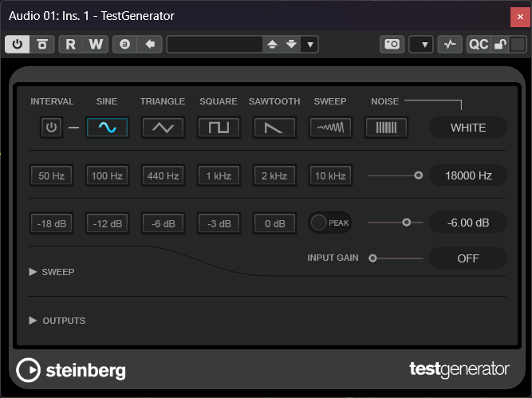Screen dimensions: 532x398
Task: Enable Read automation with R button
Action: point(71,45)
